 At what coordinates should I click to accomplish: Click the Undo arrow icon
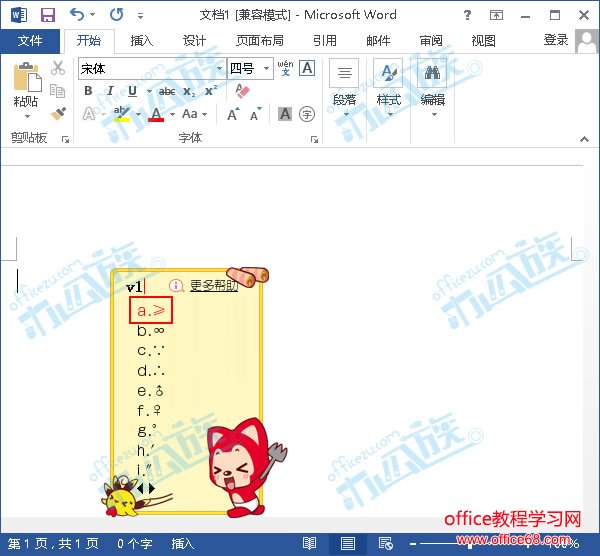[77, 15]
